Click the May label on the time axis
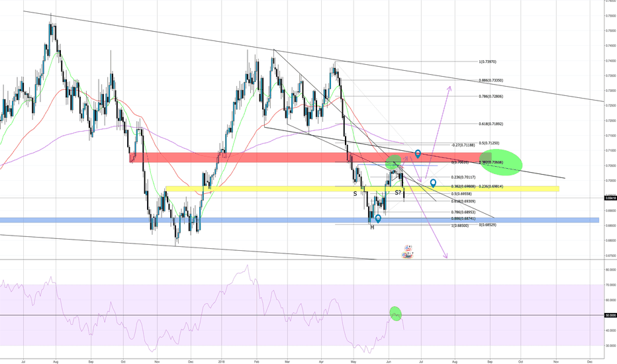Image resolution: width=617 pixels, height=364 pixels. pos(353,361)
